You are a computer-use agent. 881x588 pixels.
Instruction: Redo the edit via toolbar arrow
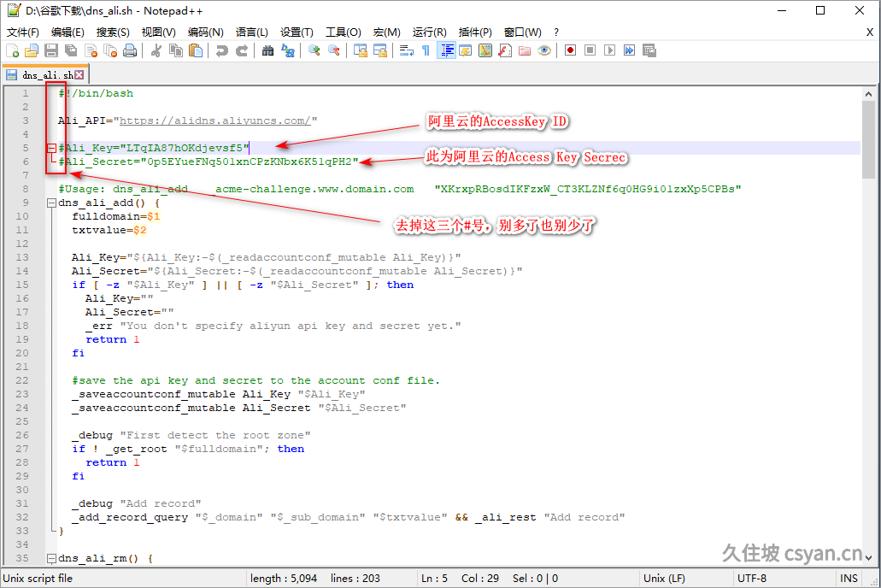[242, 50]
